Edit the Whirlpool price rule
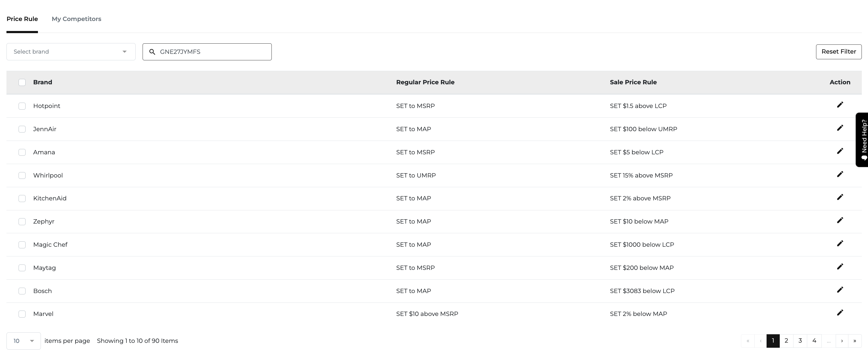 [840, 174]
